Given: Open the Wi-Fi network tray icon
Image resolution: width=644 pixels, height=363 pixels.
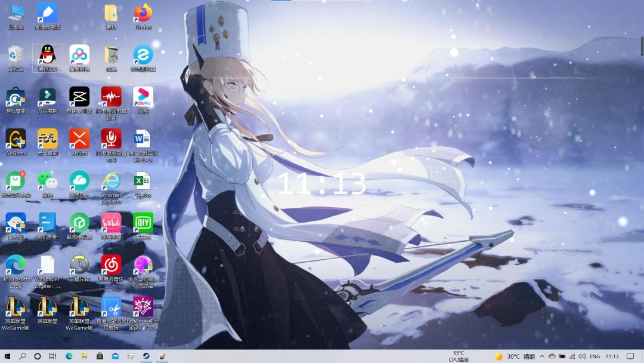Looking at the screenshot, I should coord(572,356).
